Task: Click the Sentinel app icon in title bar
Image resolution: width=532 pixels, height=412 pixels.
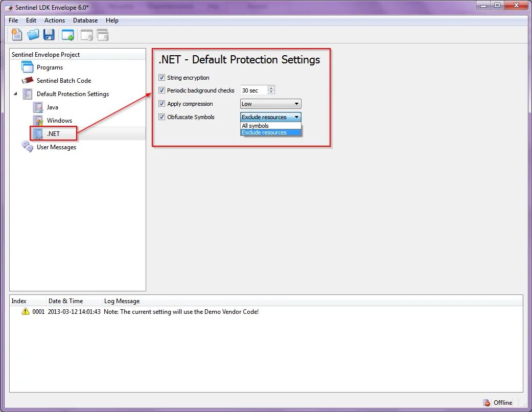Action: (9, 8)
